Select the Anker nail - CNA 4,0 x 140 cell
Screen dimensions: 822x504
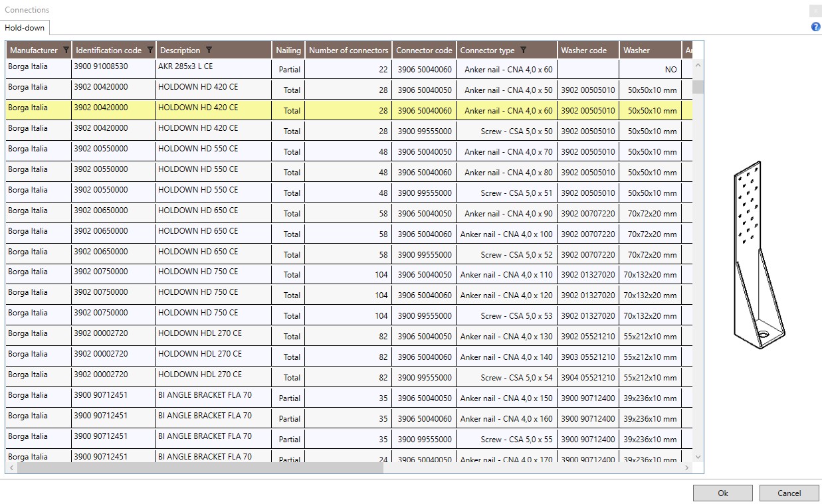tap(507, 357)
